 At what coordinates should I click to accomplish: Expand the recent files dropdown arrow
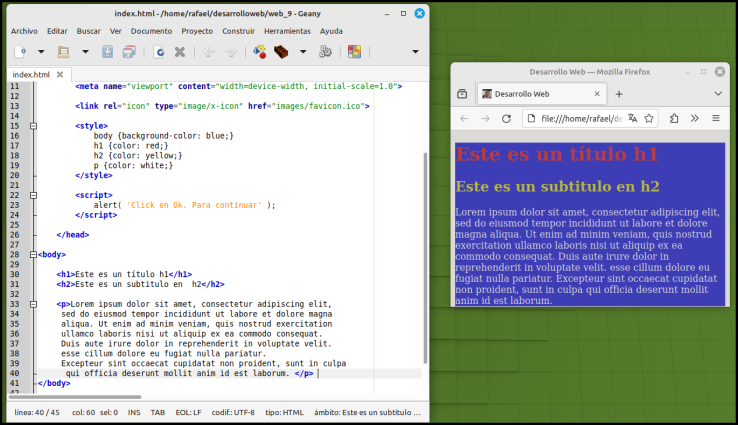click(x=85, y=52)
